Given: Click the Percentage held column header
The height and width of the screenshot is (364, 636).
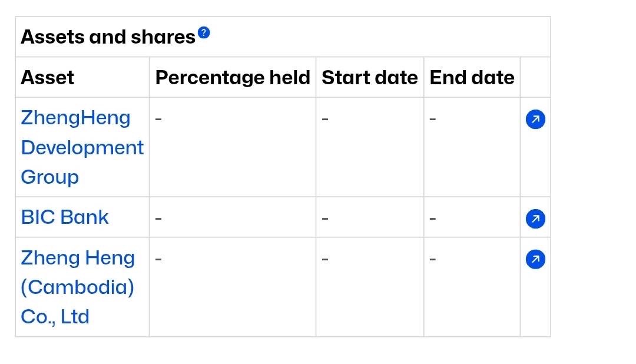Looking at the screenshot, I should pos(232,78).
